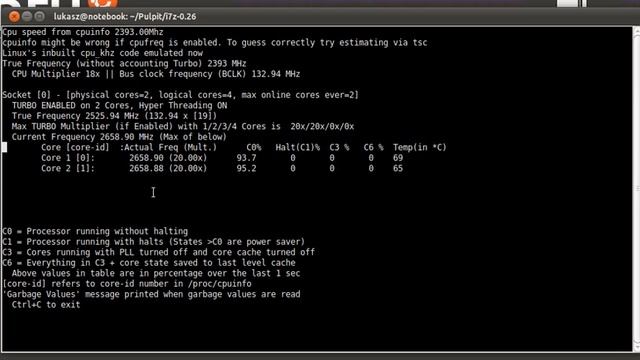Click line 'cpuinfo might be wrong if cpufreq is enabled'
This screenshot has height=360, width=640.
tap(215, 42)
